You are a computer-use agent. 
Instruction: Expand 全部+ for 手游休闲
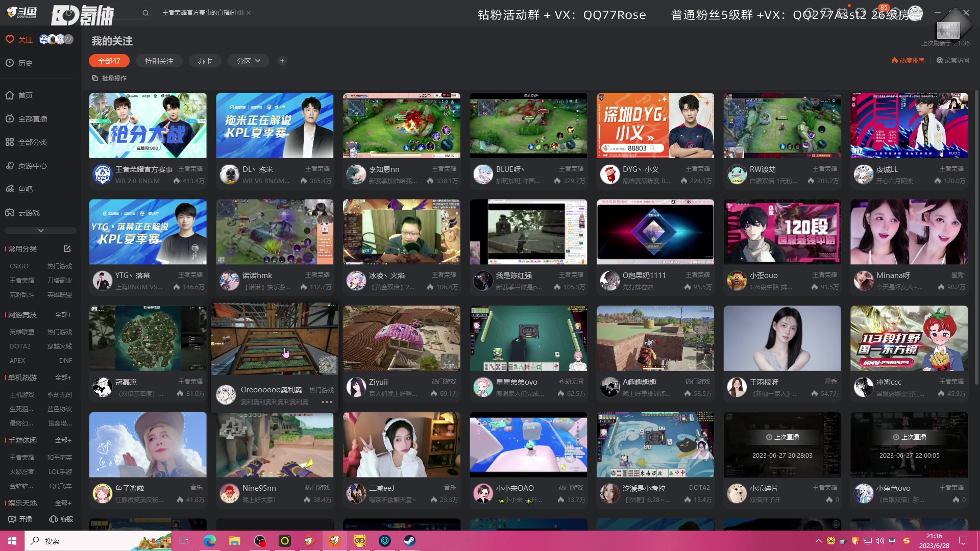[x=63, y=440]
